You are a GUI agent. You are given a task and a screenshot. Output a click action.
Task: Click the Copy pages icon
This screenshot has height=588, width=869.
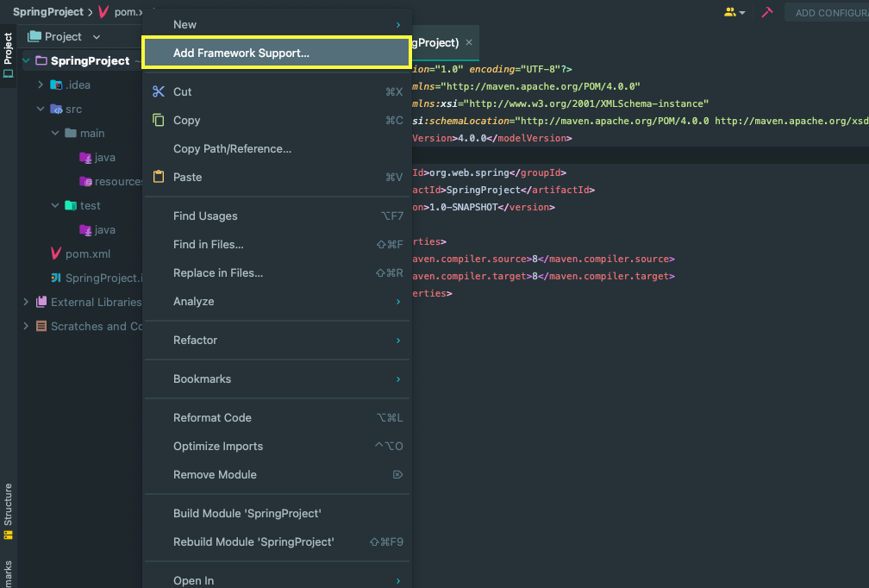click(159, 120)
